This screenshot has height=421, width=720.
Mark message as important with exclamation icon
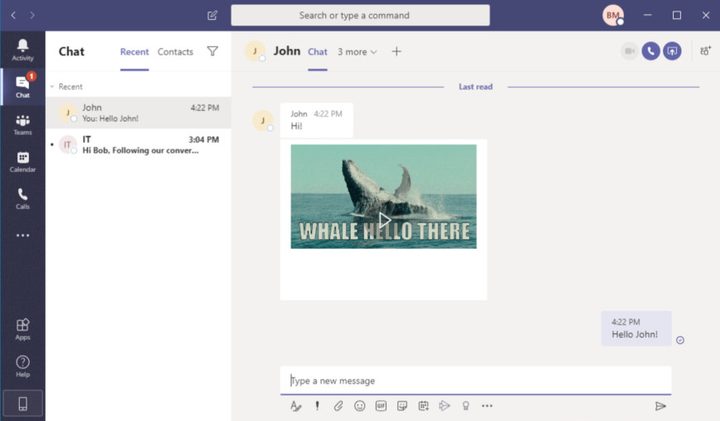click(317, 406)
